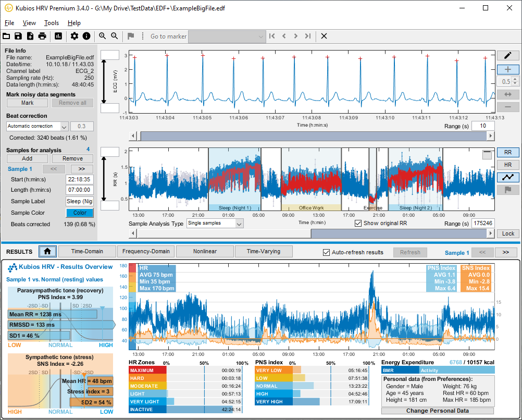Open the Help menu
Viewport: 522px width, 420px height.
74,22
